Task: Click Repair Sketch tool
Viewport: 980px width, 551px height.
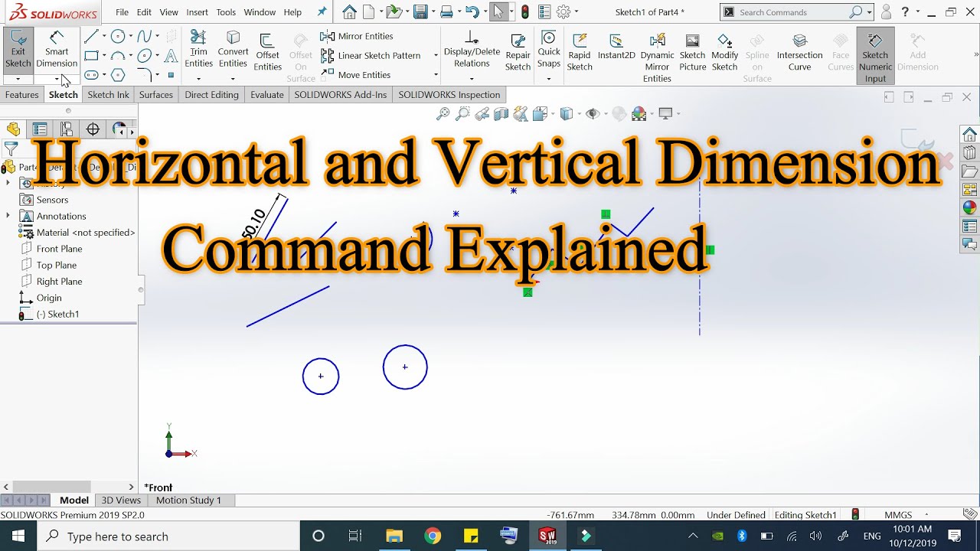Action: (x=518, y=52)
